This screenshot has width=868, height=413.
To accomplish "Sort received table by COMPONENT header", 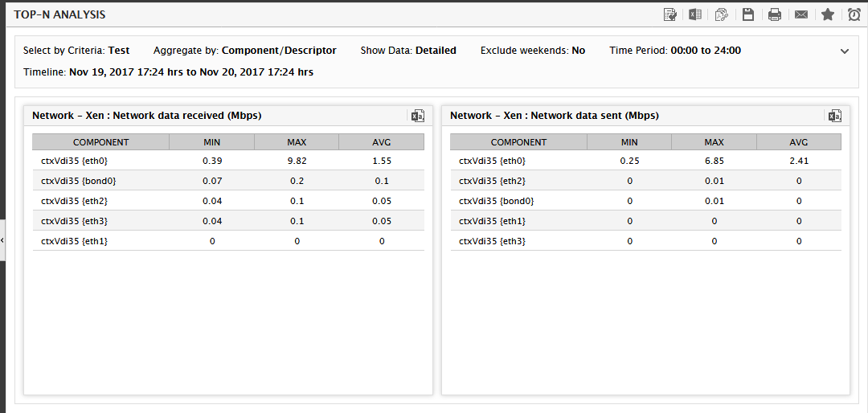I will click(100, 142).
